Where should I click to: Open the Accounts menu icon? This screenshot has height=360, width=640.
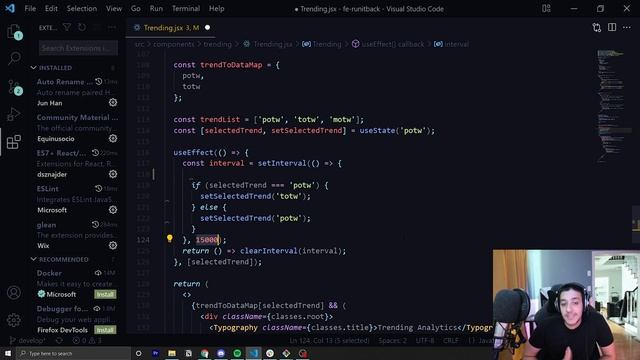click(13, 292)
